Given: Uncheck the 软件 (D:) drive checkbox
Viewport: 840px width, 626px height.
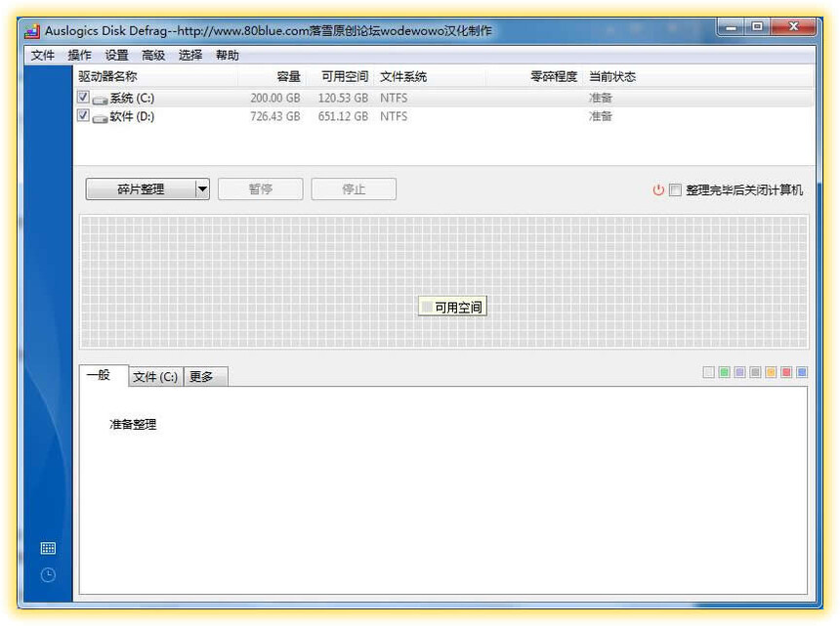Looking at the screenshot, I should point(84,115).
